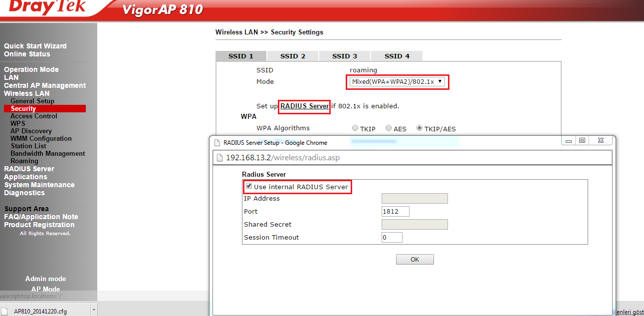Viewport: 644px width, 316px height.
Task: Switch to the SSID 4 tab
Action: [x=397, y=56]
